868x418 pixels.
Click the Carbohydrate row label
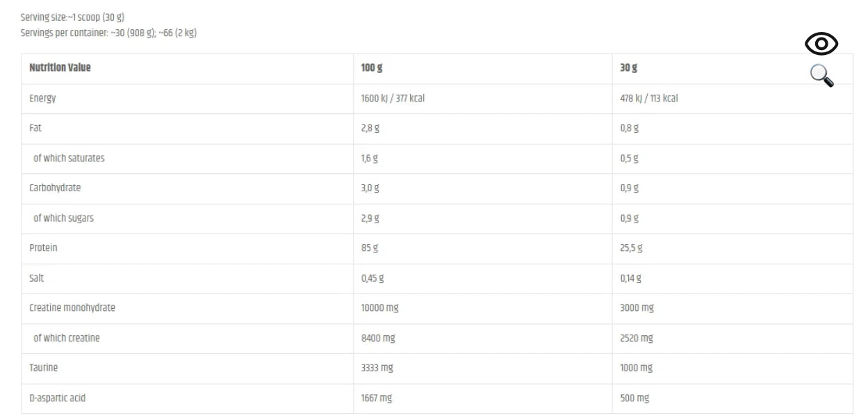click(x=55, y=188)
